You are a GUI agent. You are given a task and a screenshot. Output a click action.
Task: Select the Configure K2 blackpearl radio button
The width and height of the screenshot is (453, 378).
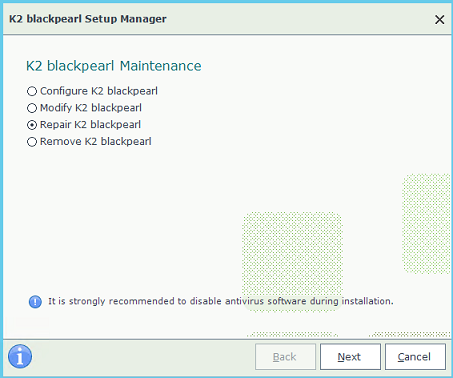click(x=32, y=91)
